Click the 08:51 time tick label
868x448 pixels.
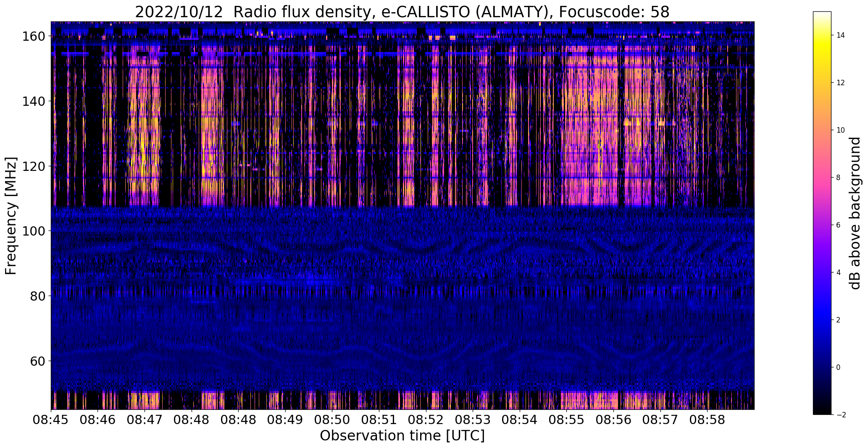tap(379, 420)
